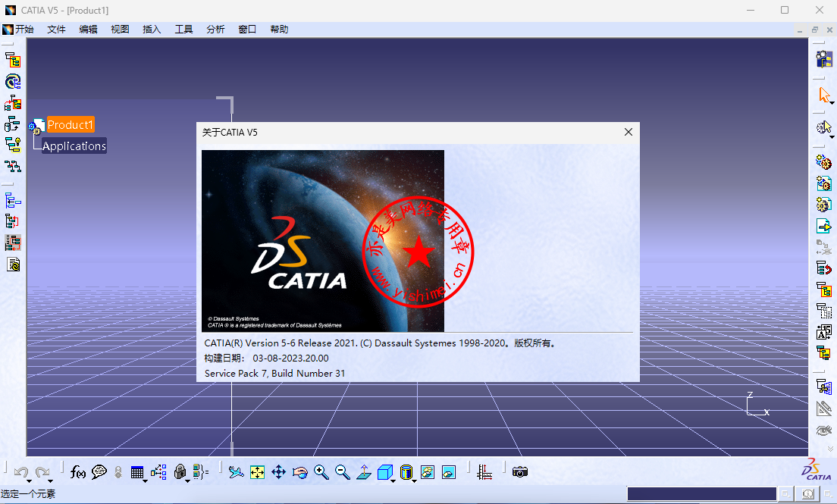
Task: Click the eye icon in right toolbar
Action: click(823, 430)
